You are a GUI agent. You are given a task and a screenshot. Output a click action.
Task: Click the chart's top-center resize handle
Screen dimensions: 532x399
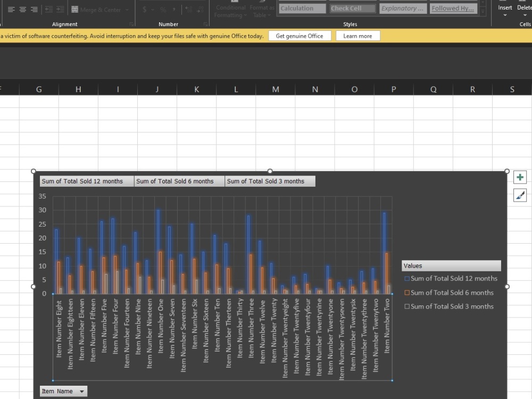(x=270, y=171)
